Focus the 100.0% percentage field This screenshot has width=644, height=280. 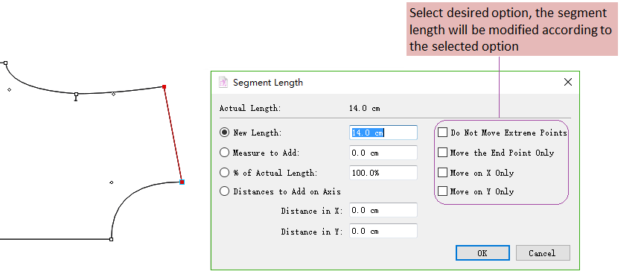click(x=383, y=173)
